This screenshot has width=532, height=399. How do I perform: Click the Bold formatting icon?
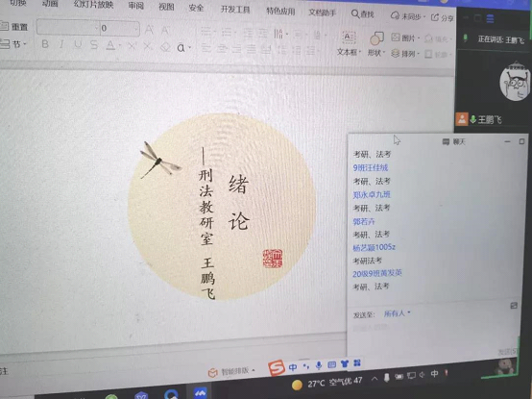[45, 44]
